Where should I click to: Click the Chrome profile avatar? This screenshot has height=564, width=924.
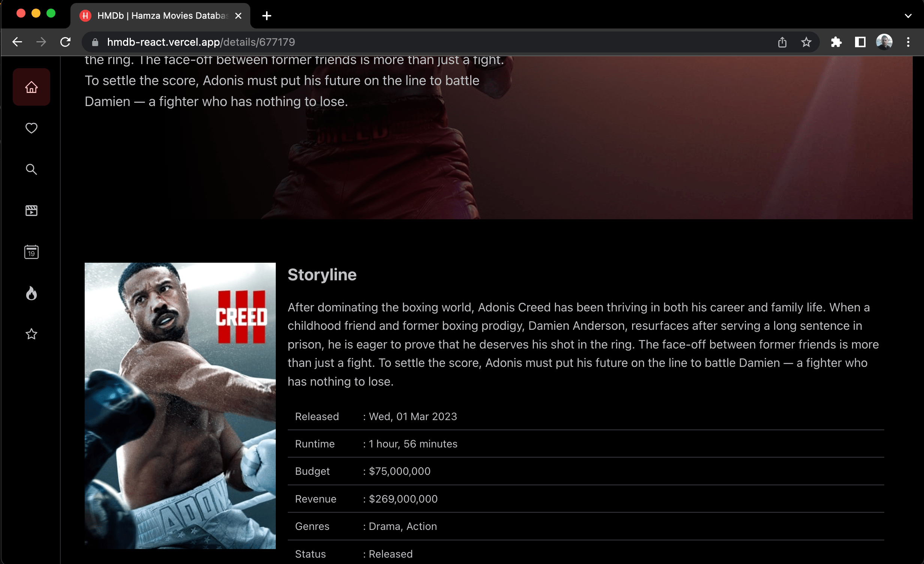pos(884,42)
